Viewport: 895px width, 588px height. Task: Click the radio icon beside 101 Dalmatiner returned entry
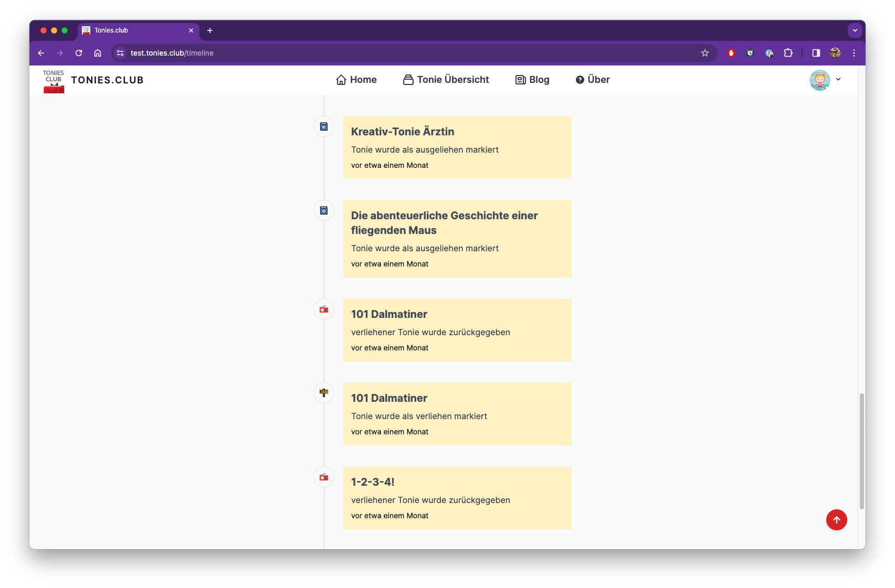pos(324,309)
